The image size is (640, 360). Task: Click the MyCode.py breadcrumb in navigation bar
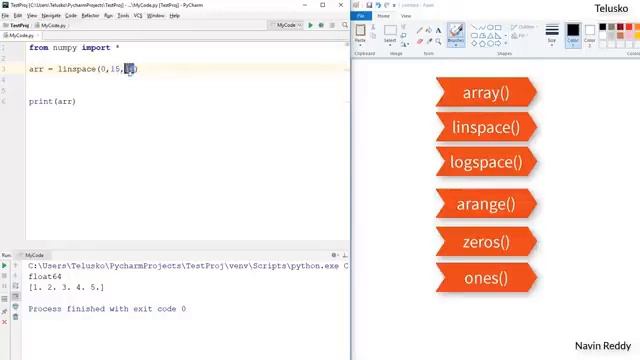51,25
